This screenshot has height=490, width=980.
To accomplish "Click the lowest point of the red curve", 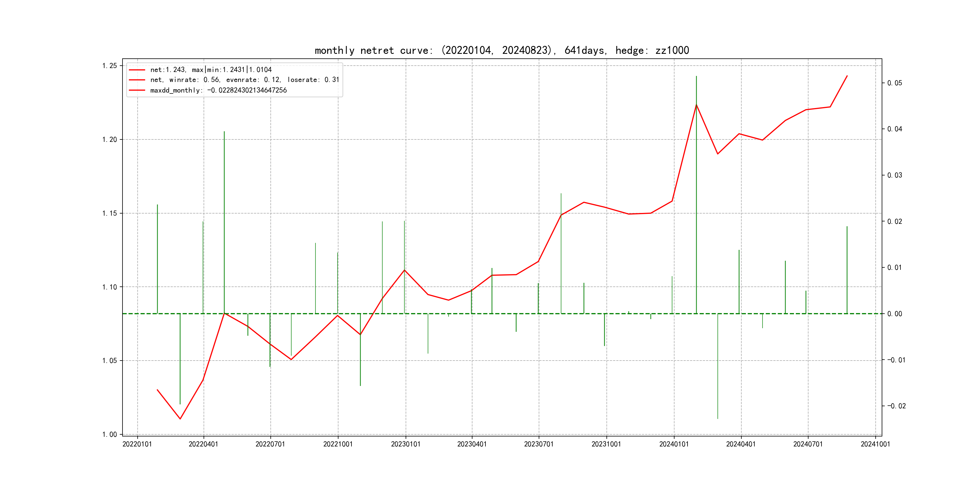I will point(180,419).
